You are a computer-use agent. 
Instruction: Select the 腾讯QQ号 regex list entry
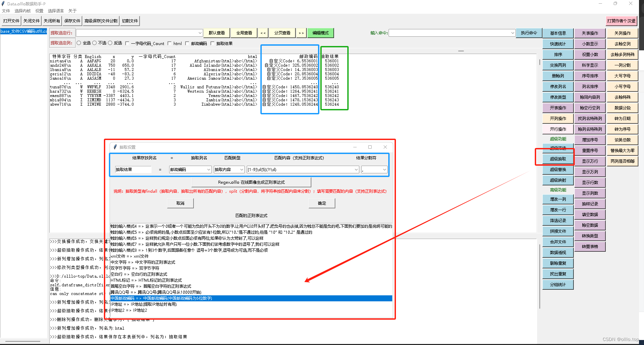251,292
